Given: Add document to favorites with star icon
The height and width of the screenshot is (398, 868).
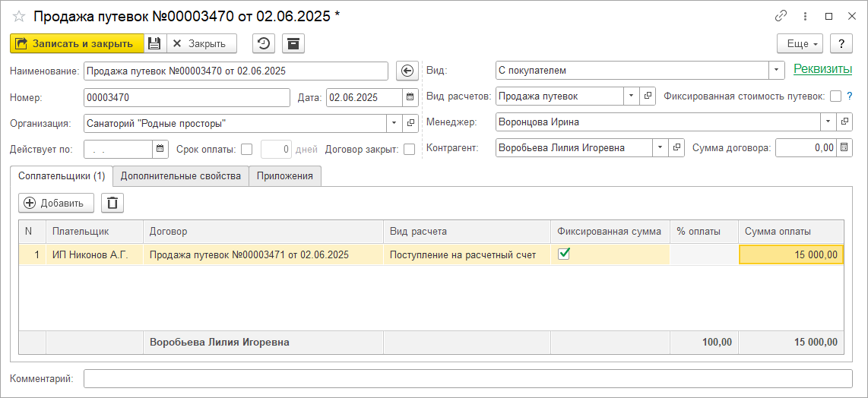Looking at the screenshot, I should click(x=19, y=17).
